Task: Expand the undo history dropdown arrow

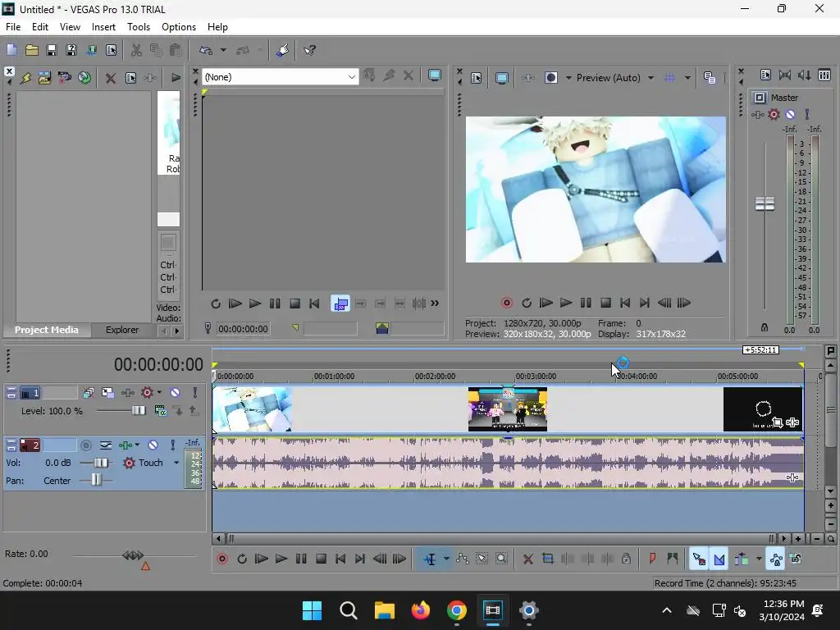Action: (223, 50)
